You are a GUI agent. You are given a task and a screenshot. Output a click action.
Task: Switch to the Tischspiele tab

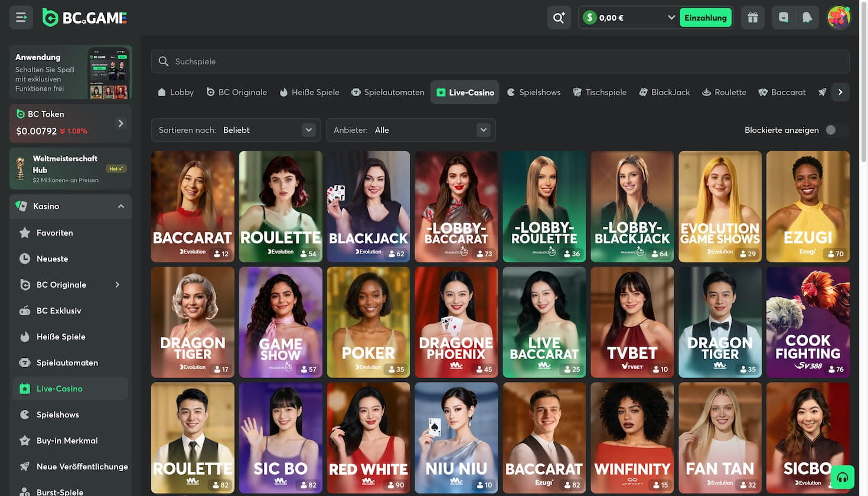[x=599, y=92]
